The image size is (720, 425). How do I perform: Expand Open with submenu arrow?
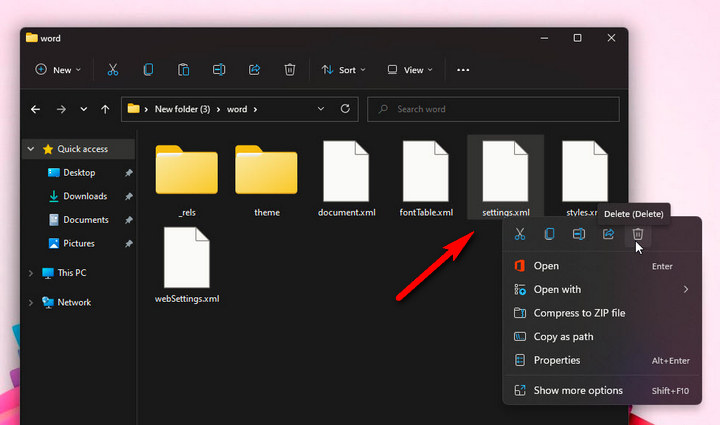[686, 289]
